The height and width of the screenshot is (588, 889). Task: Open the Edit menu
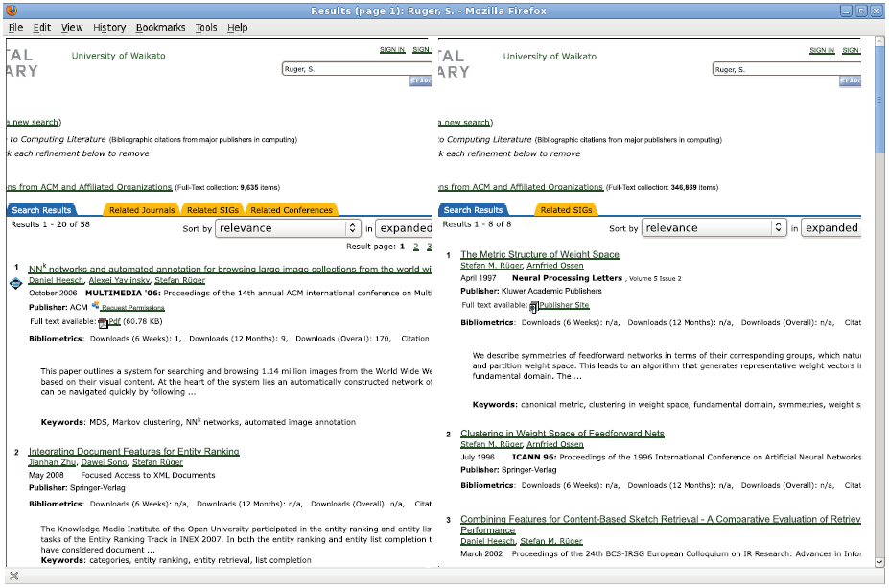point(42,27)
